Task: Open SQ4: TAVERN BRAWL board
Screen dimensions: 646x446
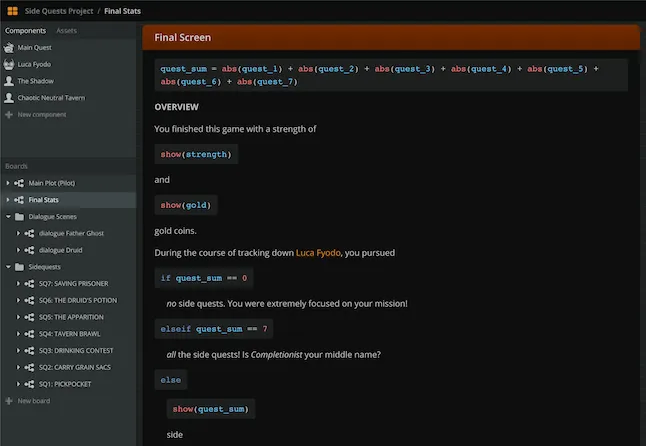Action: pyautogui.click(x=70, y=334)
